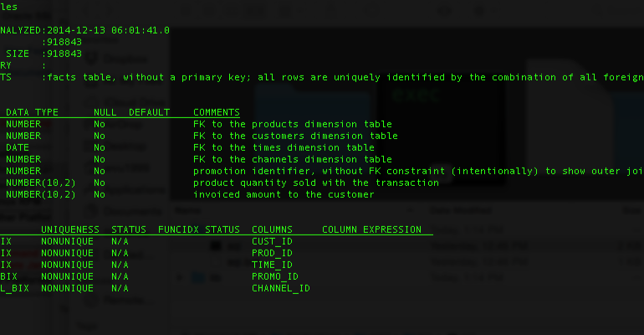The width and height of the screenshot is (644, 335).
Task: Click the product quantity sold comment line
Action: pyautogui.click(x=315, y=183)
